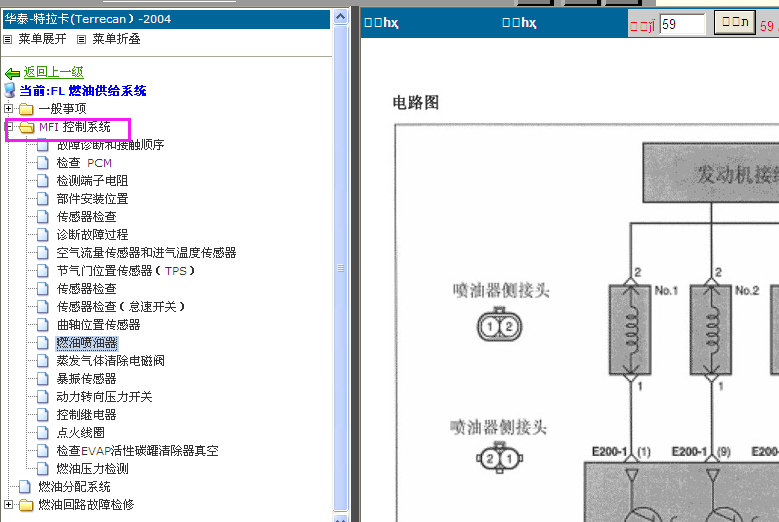Open 传感器检查 (怠速开关) page
This screenshot has width=779, height=522.
click(121, 306)
